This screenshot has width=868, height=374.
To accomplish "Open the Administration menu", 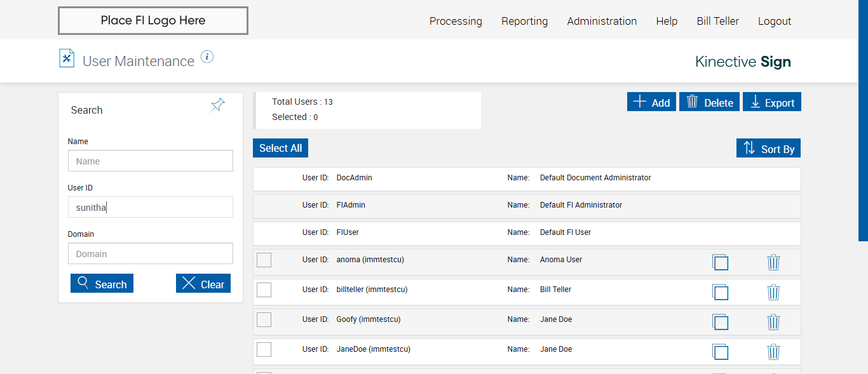I will pyautogui.click(x=602, y=21).
